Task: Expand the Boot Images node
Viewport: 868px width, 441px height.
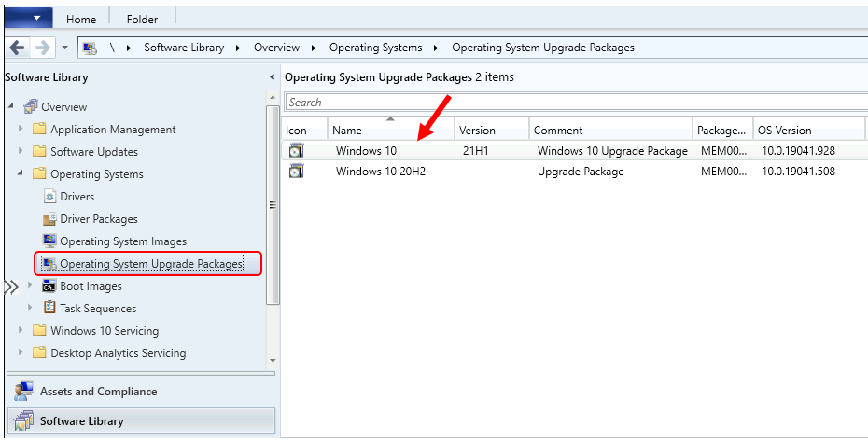Action: pyautogui.click(x=31, y=285)
